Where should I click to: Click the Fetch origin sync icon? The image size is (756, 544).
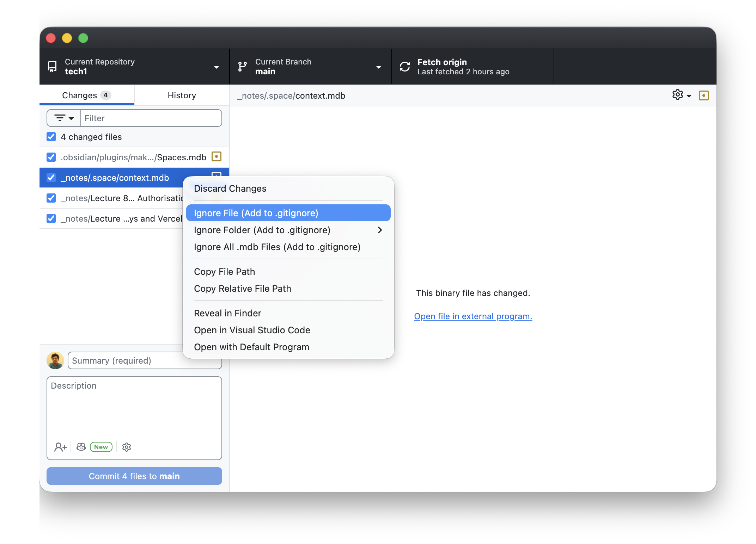pyautogui.click(x=405, y=67)
